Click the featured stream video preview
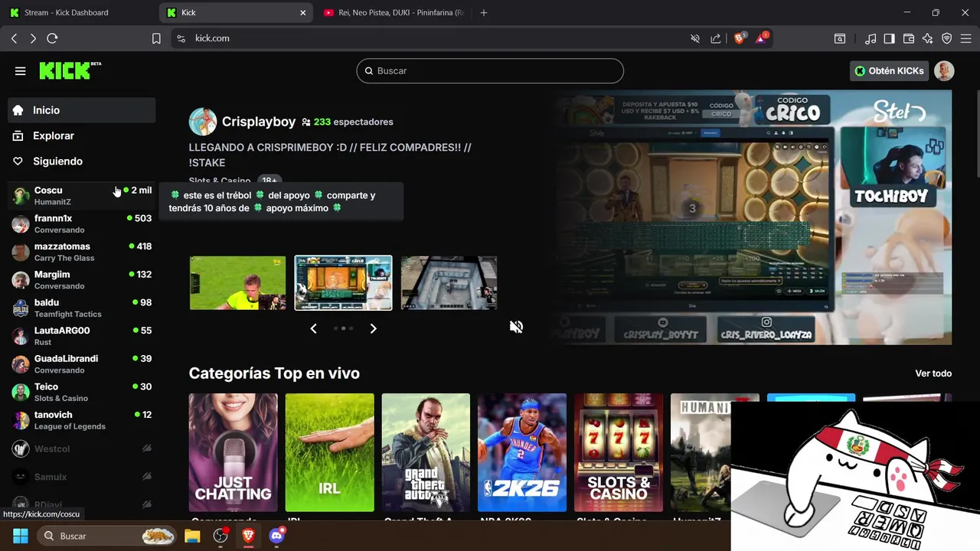Image resolution: width=980 pixels, height=551 pixels. pos(754,217)
